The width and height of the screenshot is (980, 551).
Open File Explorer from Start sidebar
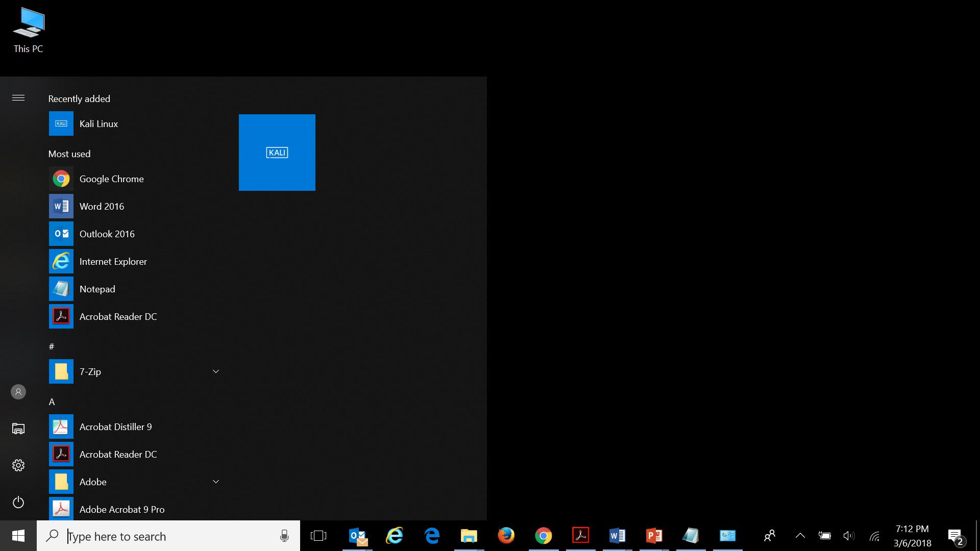[18, 429]
